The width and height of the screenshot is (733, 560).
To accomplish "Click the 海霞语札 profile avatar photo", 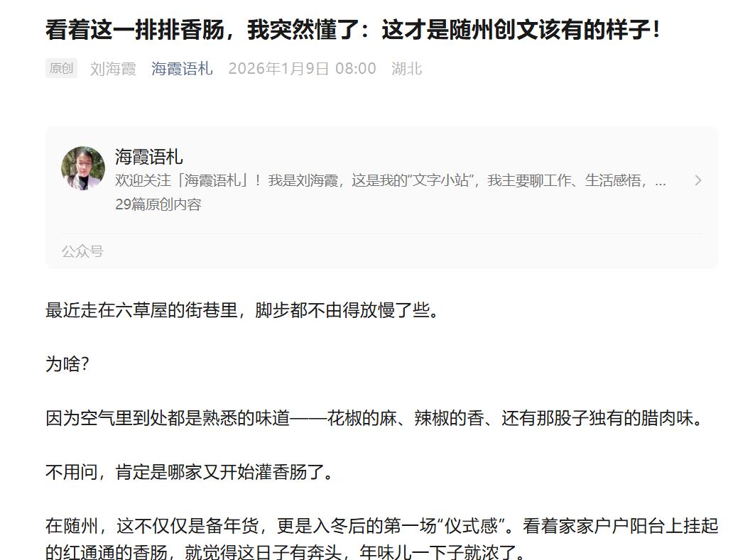I will tap(83, 168).
